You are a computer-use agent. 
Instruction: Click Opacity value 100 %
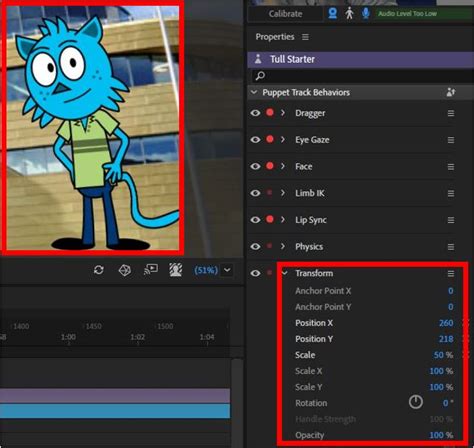[x=441, y=435]
